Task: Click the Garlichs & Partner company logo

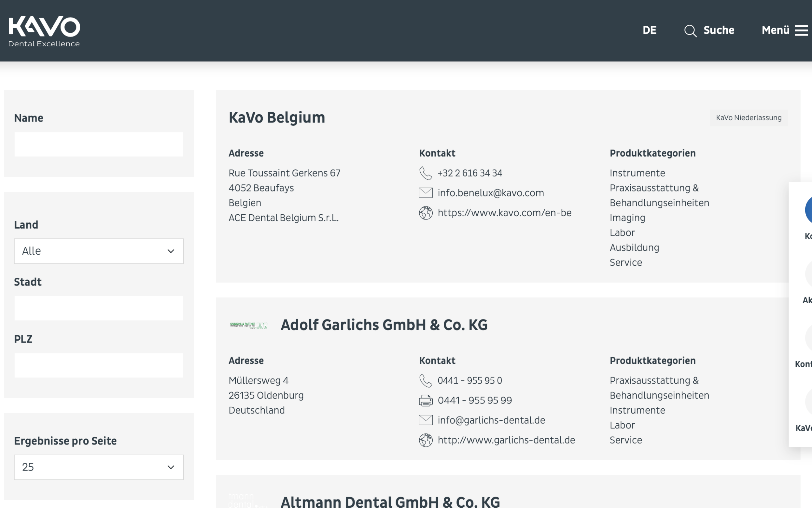Action: [249, 325]
